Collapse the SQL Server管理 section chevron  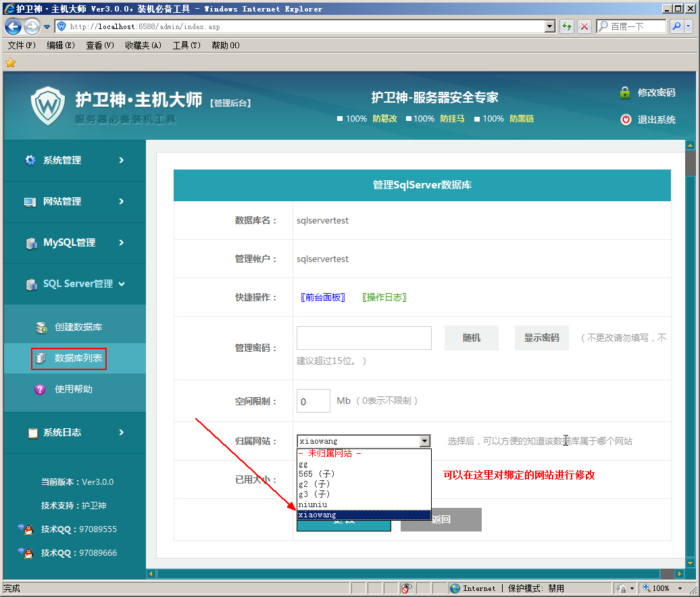124,284
